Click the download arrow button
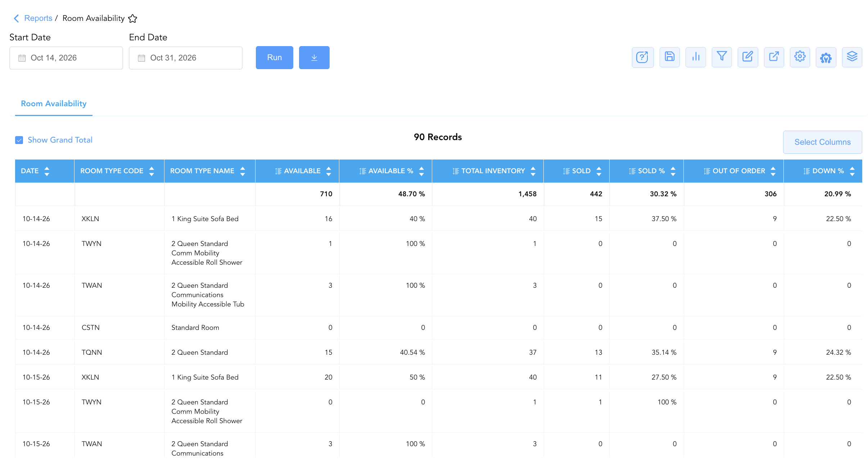Viewport: 868px width, 466px height. point(314,58)
